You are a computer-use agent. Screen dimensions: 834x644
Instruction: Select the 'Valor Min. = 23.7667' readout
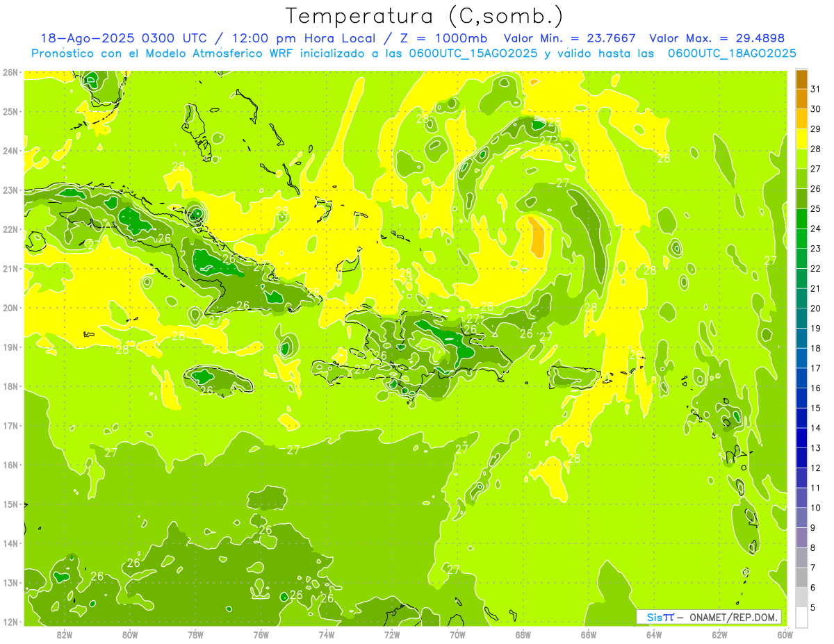[x=569, y=38]
